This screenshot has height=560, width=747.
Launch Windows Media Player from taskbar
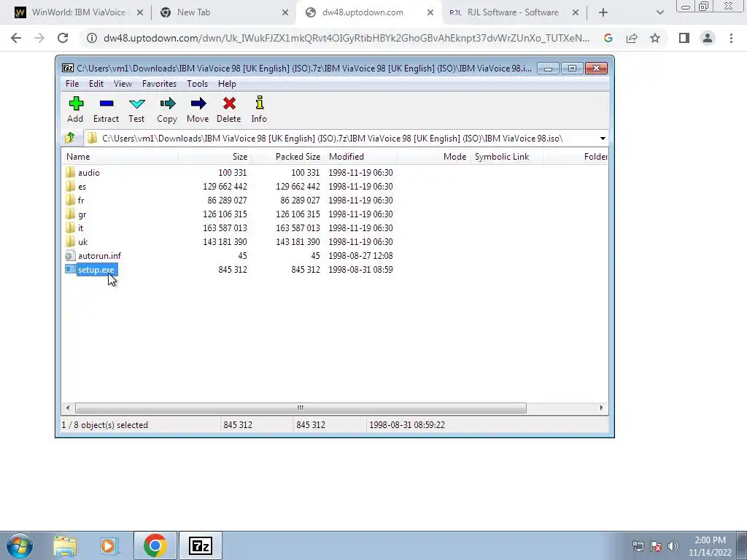[x=109, y=546]
